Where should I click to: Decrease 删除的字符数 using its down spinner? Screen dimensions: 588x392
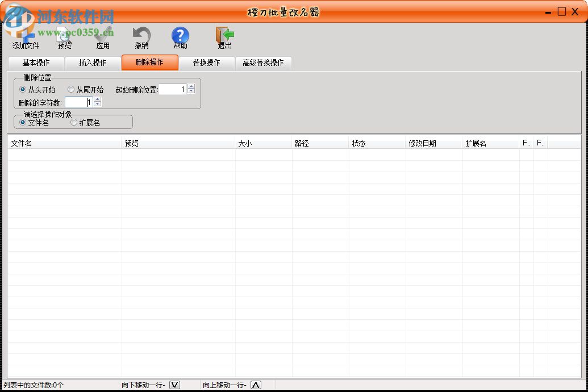[97, 105]
